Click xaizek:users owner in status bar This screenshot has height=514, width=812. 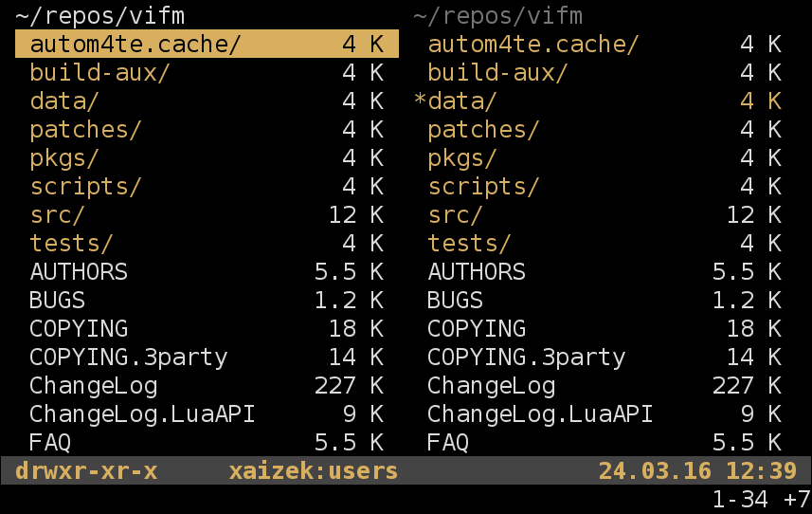(314, 471)
